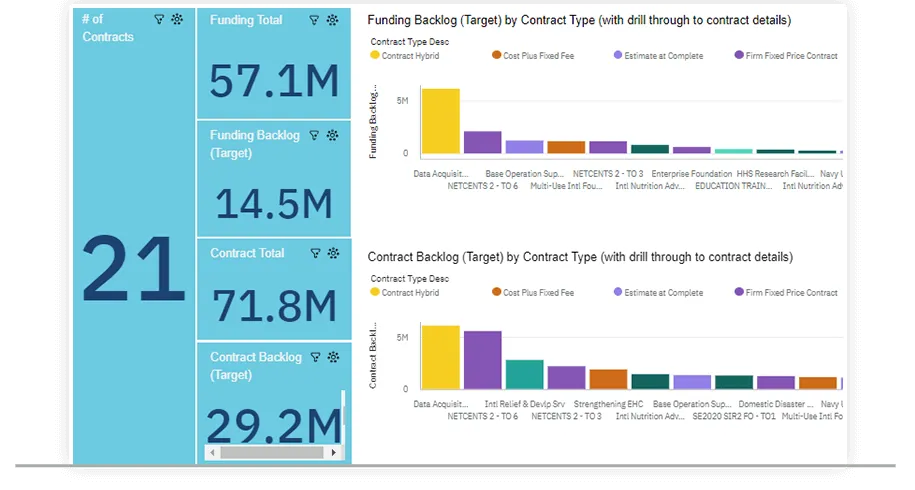Click orange Multi-Use Intl Fou bar in Funding Backlog chart

point(566,147)
